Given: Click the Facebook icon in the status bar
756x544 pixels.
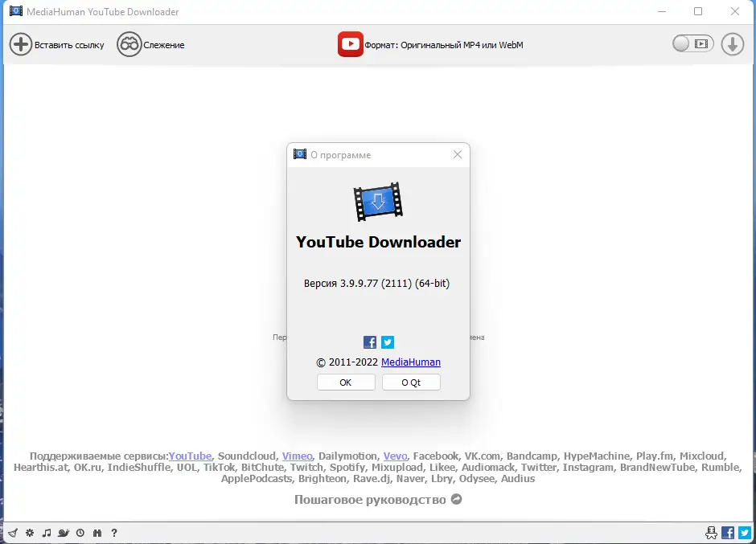Looking at the screenshot, I should 727,533.
